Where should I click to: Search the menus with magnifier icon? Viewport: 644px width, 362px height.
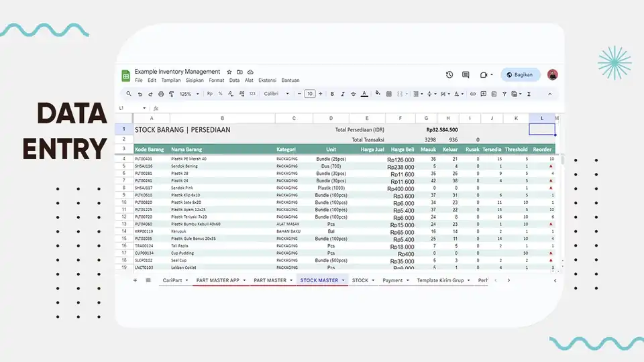(x=129, y=94)
